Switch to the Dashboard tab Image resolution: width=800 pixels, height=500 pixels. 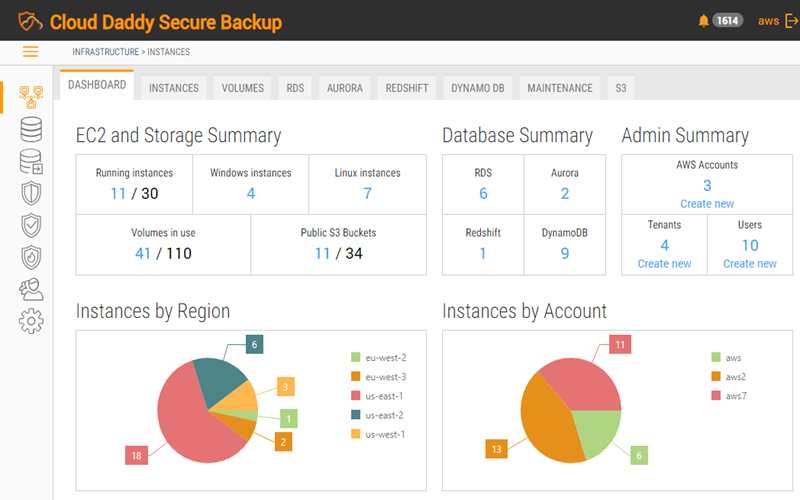(x=97, y=85)
